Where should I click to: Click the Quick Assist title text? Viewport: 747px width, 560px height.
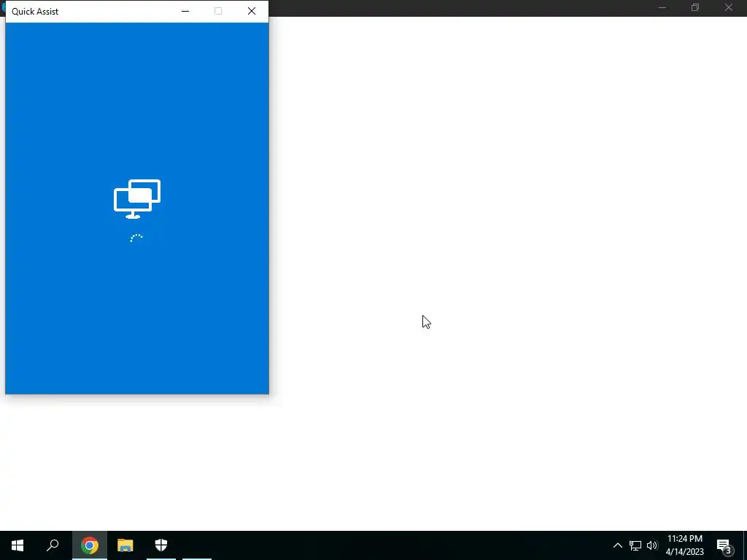[x=35, y=12]
